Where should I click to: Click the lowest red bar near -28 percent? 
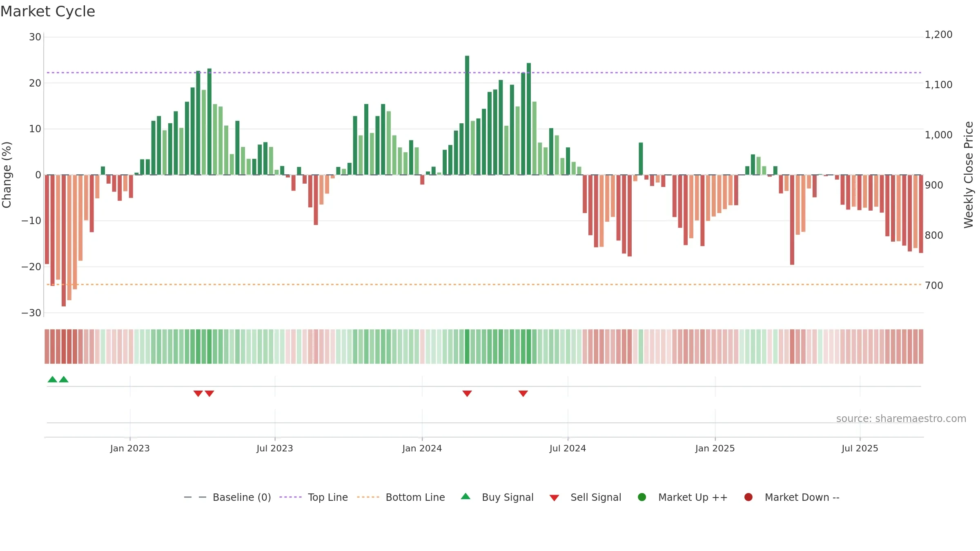click(64, 240)
